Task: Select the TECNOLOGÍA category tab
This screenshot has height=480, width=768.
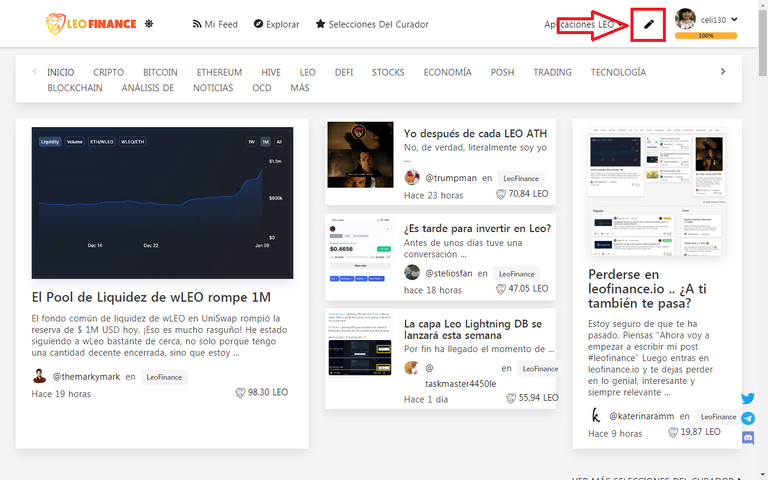Action: 618,72
